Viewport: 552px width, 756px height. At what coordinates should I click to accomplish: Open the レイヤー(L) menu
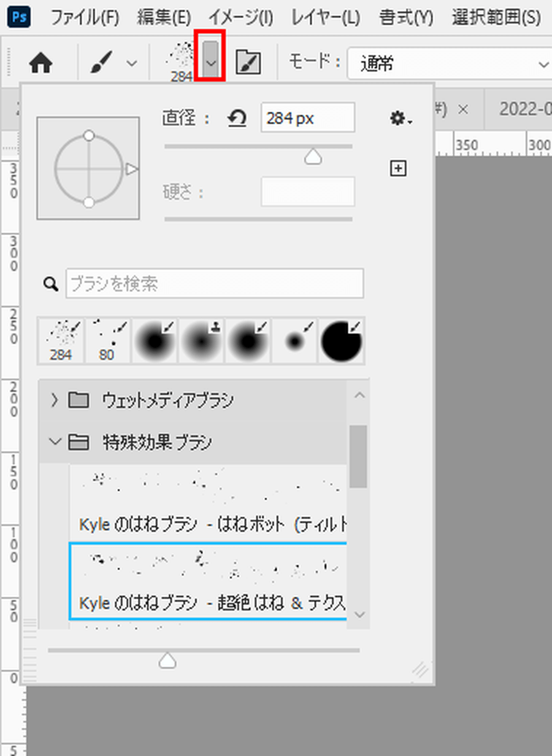[325, 17]
